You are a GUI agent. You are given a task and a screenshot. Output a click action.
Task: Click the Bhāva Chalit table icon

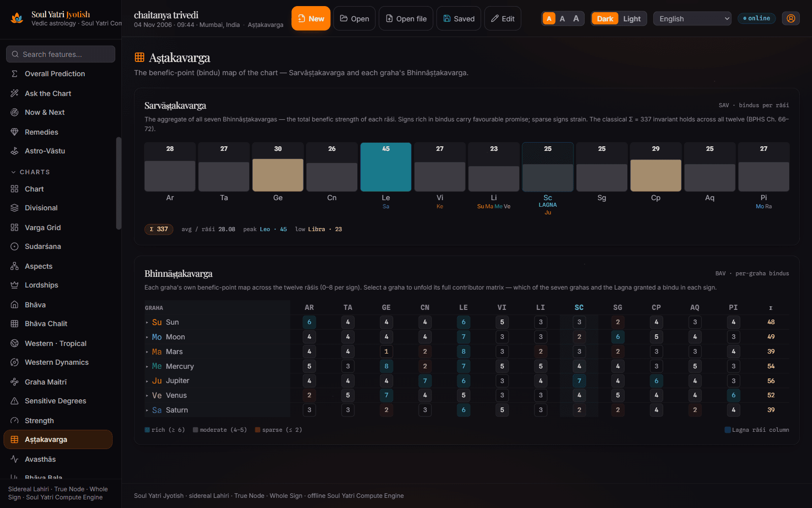(15, 324)
